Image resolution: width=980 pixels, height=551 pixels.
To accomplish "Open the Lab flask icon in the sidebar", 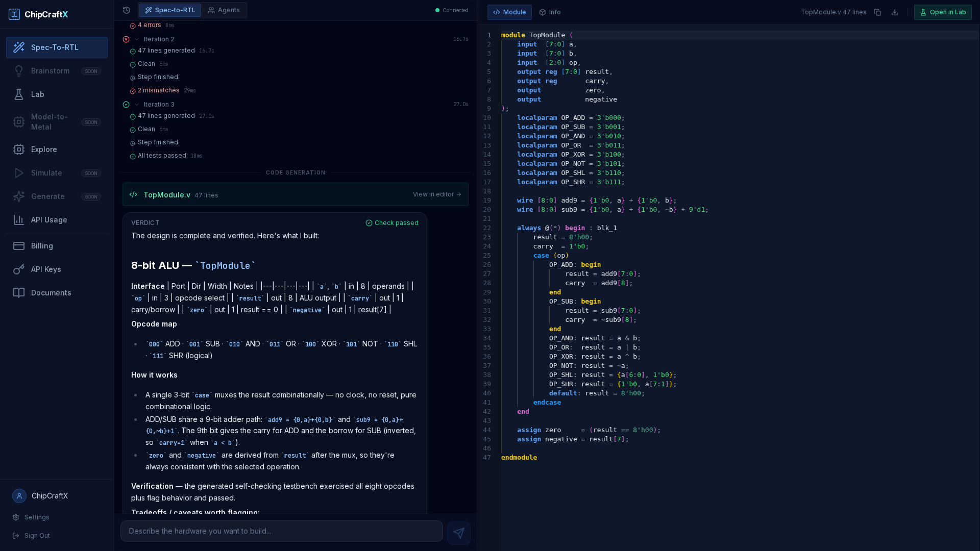I will tap(19, 94).
